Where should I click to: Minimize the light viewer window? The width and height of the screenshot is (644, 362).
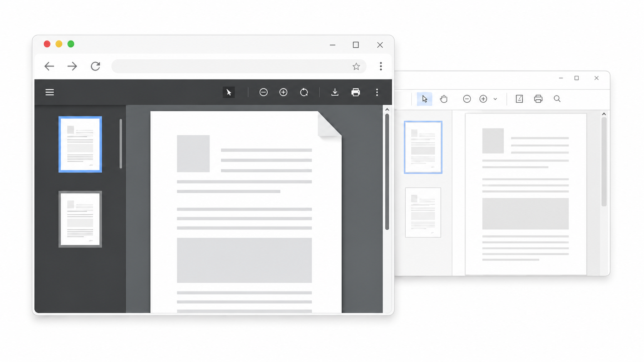point(561,78)
